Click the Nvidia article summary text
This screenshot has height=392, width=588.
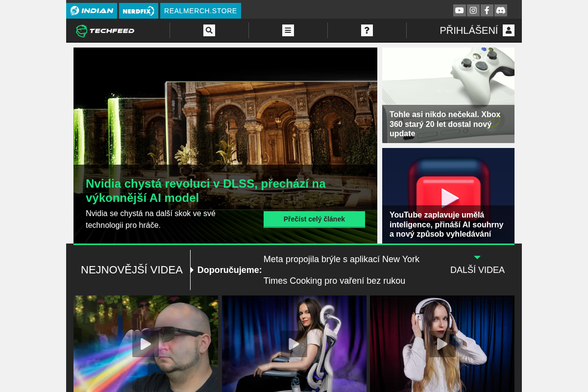point(150,220)
